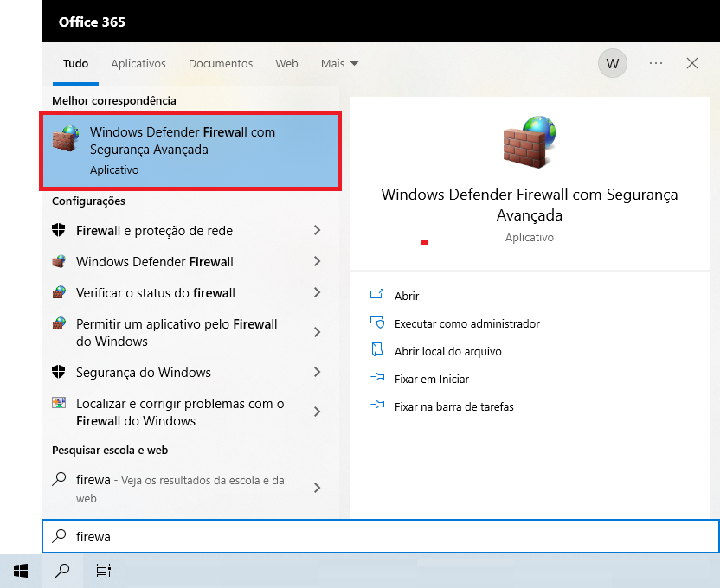
Task: Open Task View from the taskbar
Action: point(103,571)
